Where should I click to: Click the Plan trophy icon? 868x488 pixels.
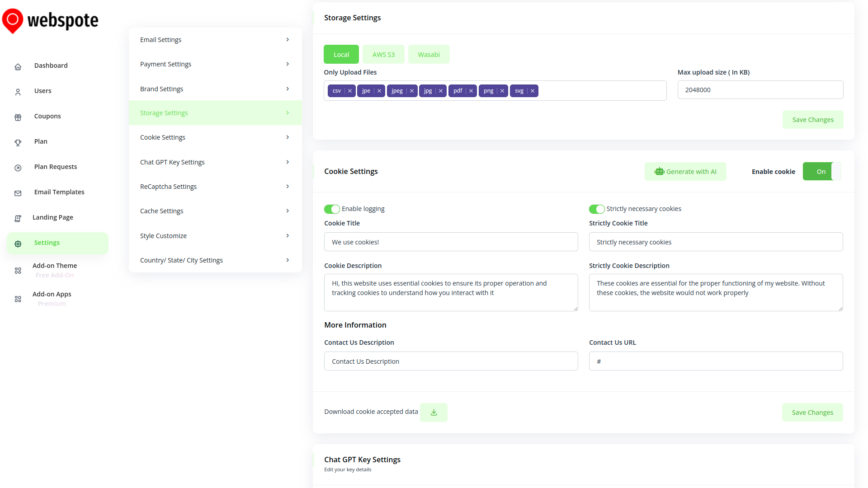18,143
